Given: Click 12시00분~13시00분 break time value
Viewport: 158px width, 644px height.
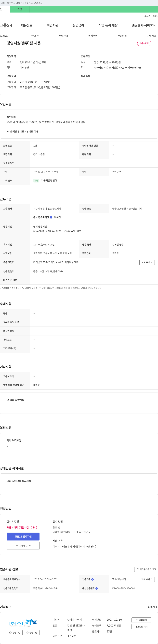Looking at the screenshot, I should point(44,244).
